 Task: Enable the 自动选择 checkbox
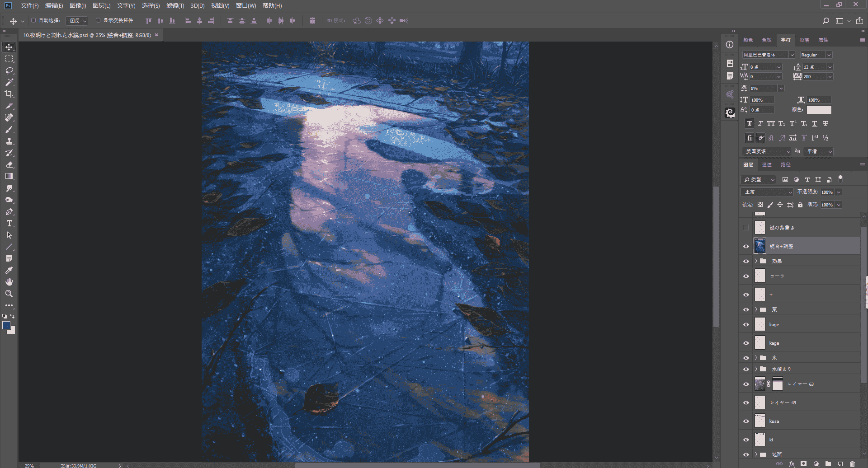point(33,20)
